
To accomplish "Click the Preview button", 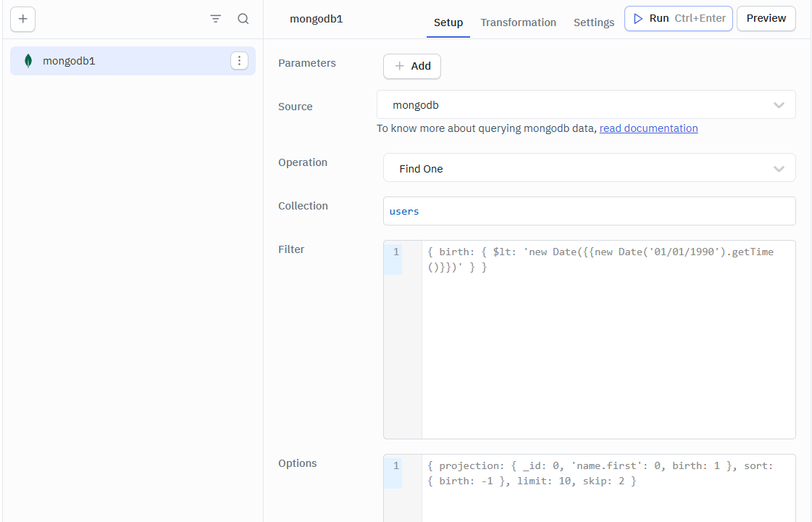I will pos(766,19).
